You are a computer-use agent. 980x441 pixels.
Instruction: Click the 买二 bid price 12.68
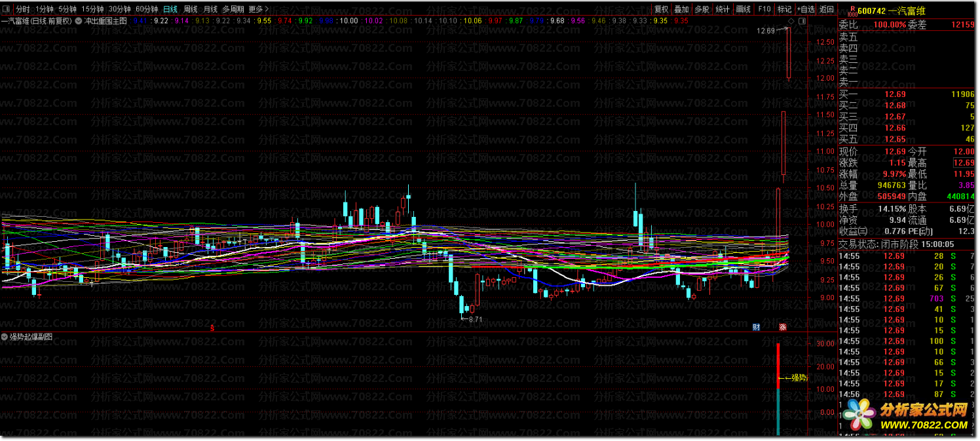point(895,105)
